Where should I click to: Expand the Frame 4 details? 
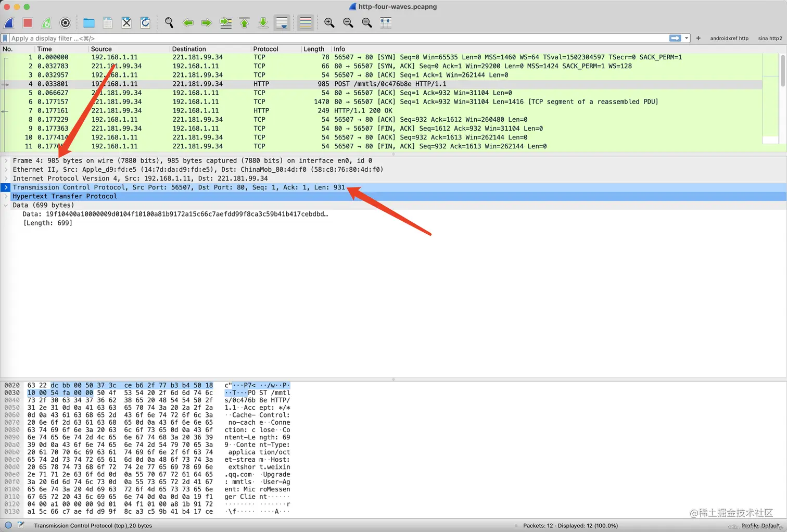[x=6, y=161]
